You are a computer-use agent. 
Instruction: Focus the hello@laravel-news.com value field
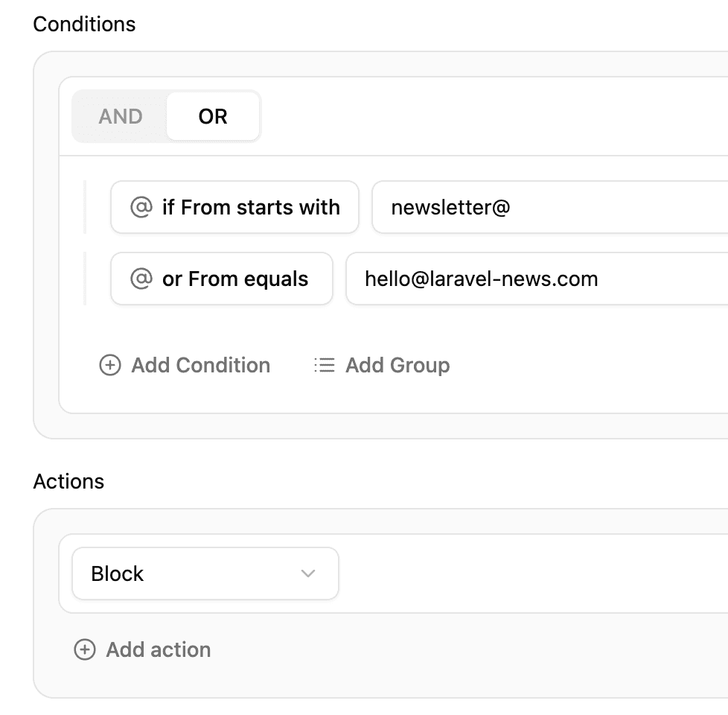coord(537,279)
